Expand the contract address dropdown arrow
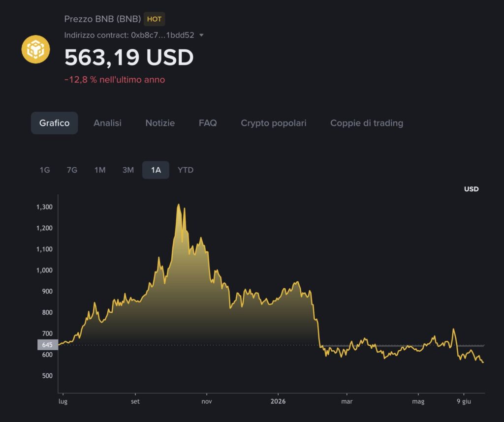Viewport: 504px width, 422px height. [x=201, y=35]
